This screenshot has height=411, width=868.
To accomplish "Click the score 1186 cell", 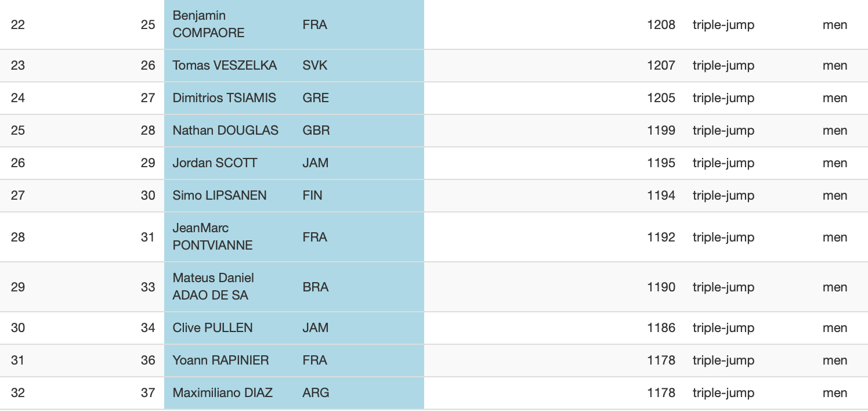I will click(661, 328).
